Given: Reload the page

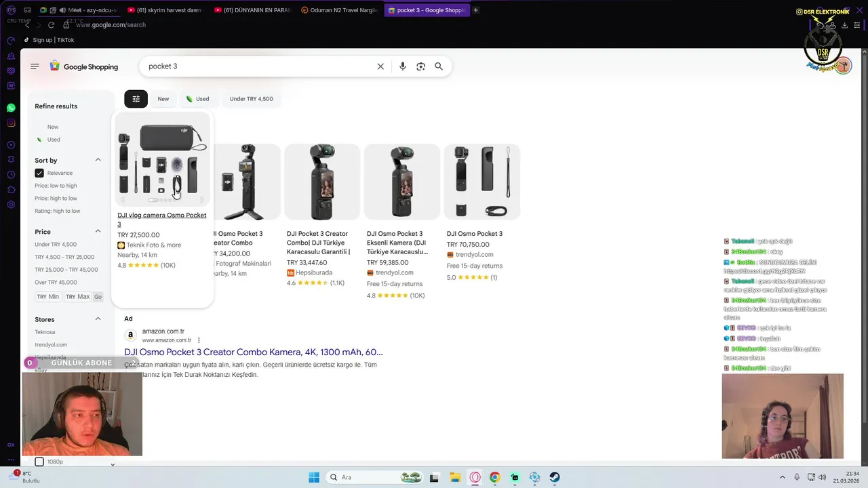Looking at the screenshot, I should coord(51,25).
